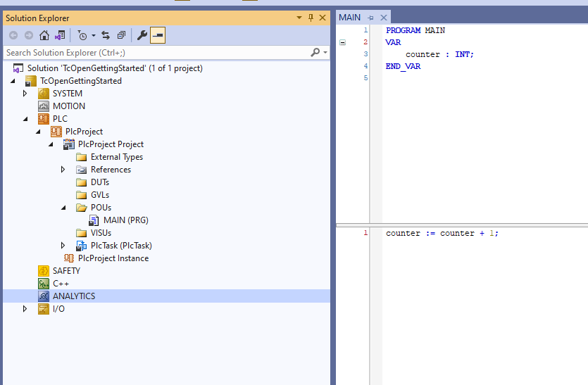The image size is (588, 385).
Task: Expand the References node
Action: click(x=63, y=170)
